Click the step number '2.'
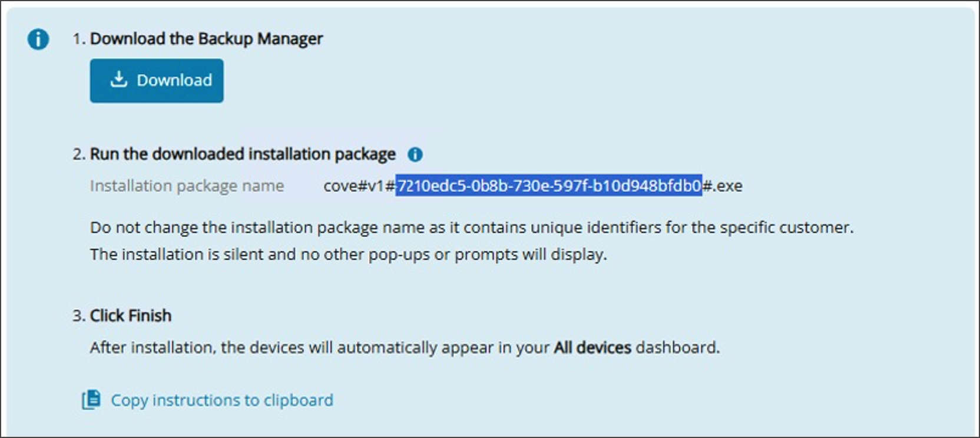The width and height of the screenshot is (980, 438). click(x=79, y=154)
